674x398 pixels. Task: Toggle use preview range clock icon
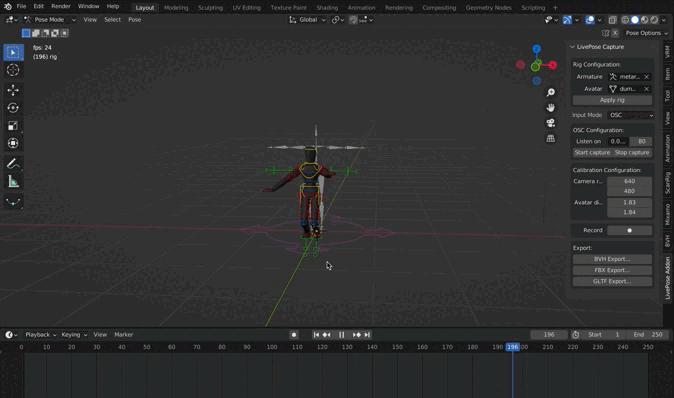pyautogui.click(x=576, y=335)
